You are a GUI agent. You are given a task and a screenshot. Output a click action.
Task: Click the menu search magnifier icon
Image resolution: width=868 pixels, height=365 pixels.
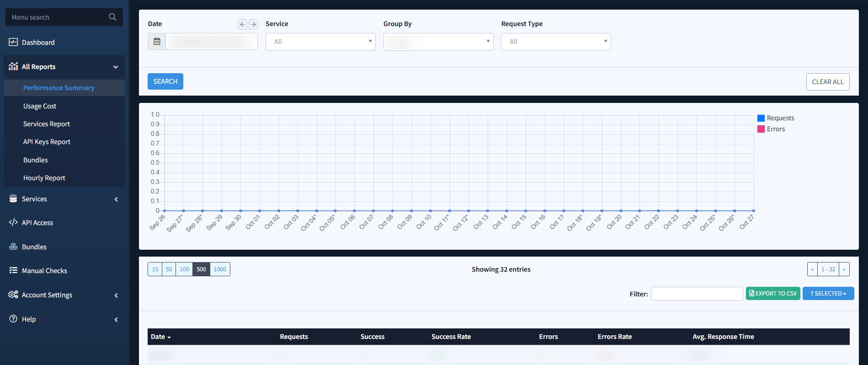pyautogui.click(x=112, y=17)
